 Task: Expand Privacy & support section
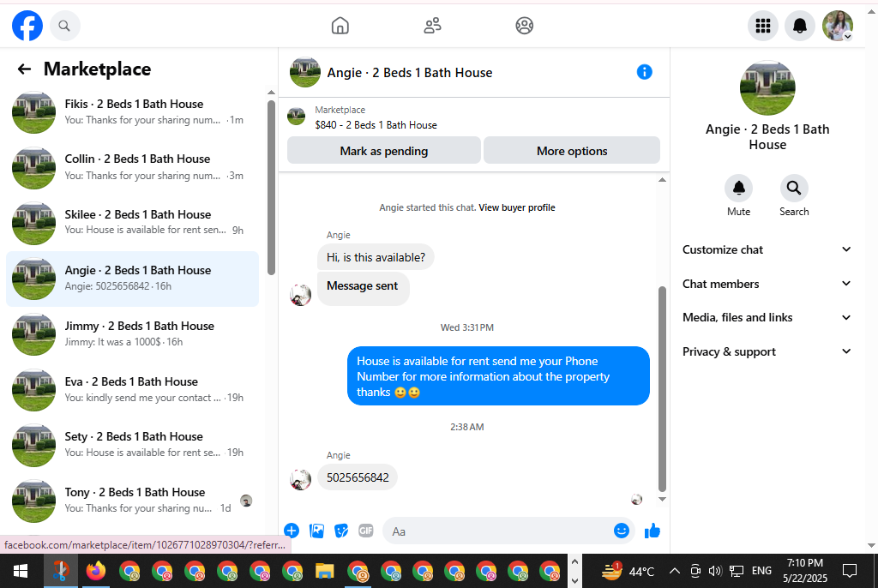point(767,351)
